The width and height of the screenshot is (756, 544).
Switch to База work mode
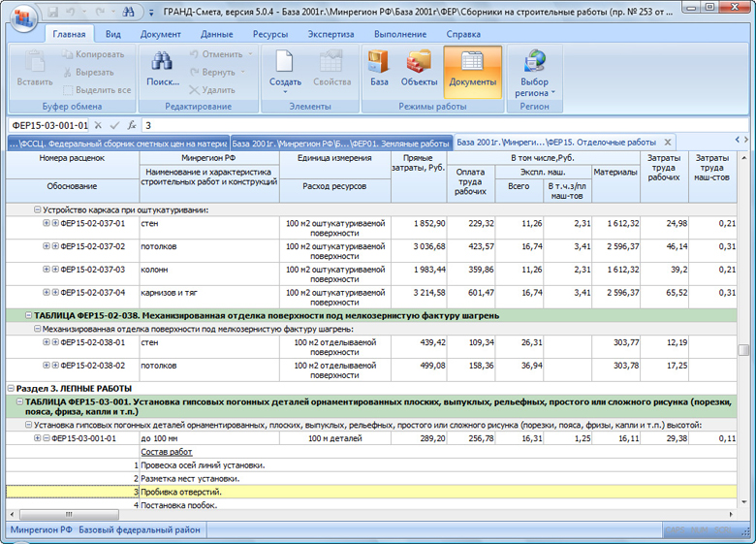tap(379, 69)
